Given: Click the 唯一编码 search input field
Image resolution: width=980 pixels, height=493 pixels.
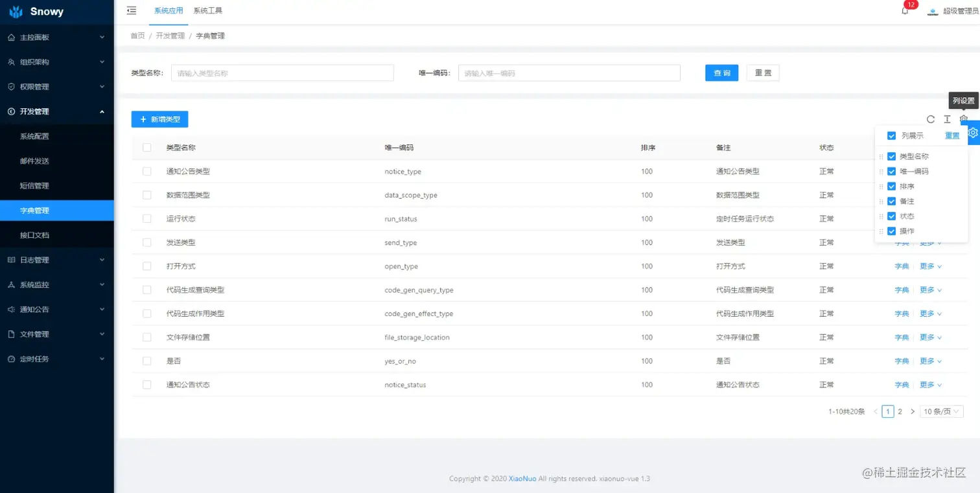Looking at the screenshot, I should tap(569, 73).
